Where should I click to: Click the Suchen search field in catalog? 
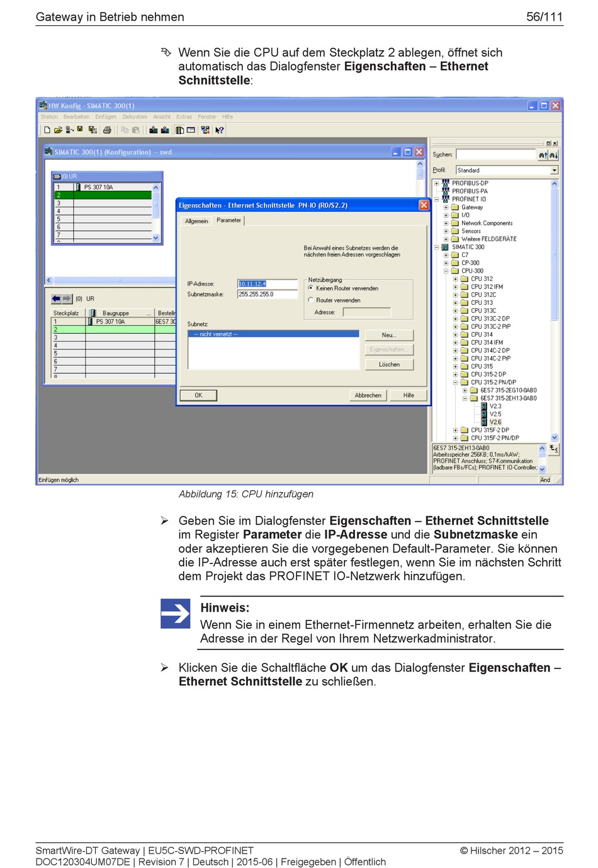[496, 154]
